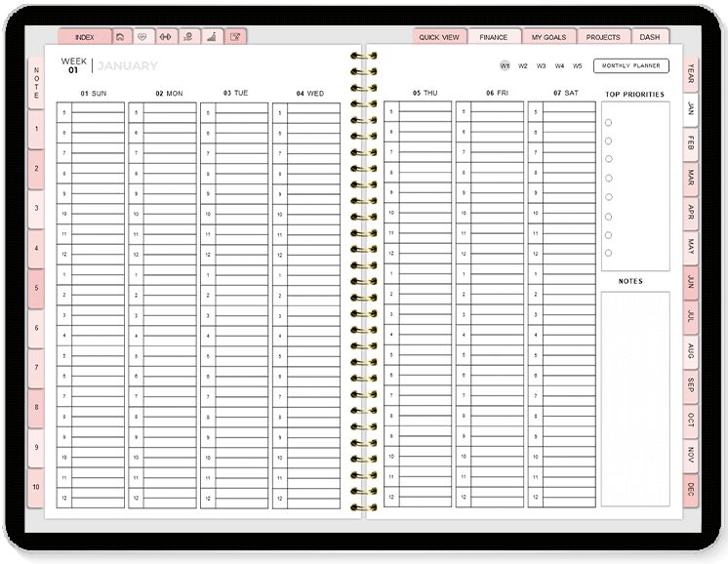Switch to week W3
The width and height of the screenshot is (728, 564).
coord(541,66)
